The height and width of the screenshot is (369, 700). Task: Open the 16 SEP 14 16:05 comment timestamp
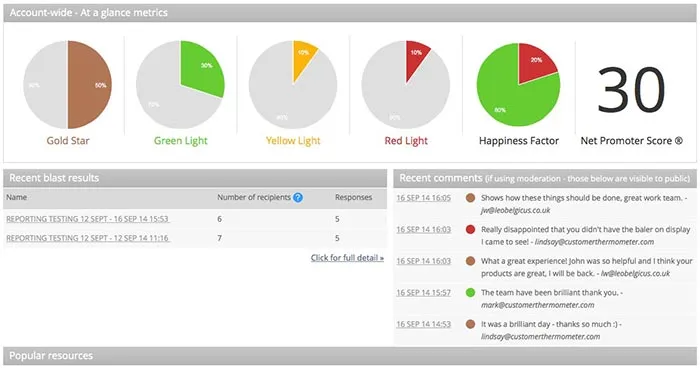click(424, 198)
